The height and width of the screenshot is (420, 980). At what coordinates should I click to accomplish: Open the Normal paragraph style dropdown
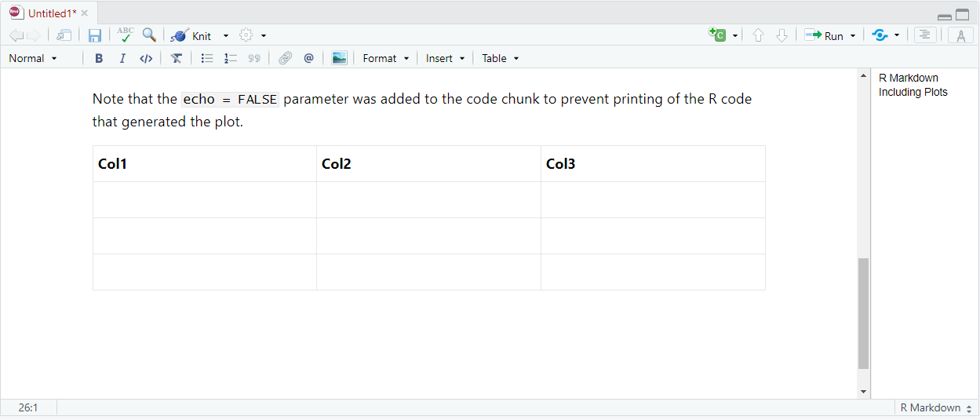click(x=33, y=58)
